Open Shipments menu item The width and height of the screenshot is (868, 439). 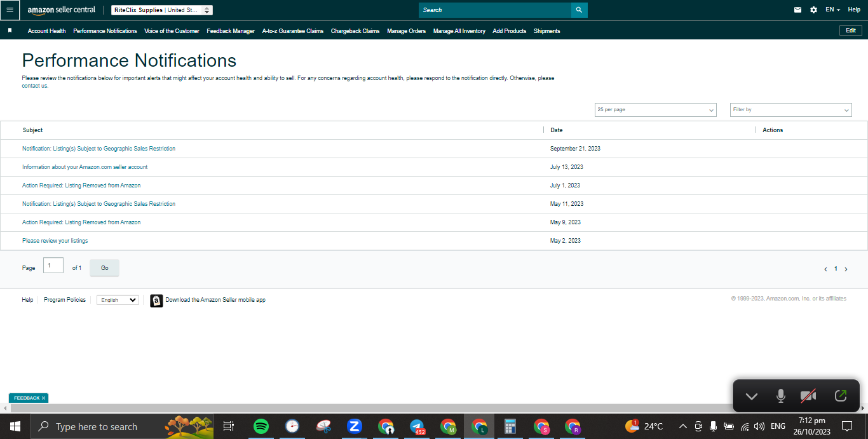tap(547, 31)
